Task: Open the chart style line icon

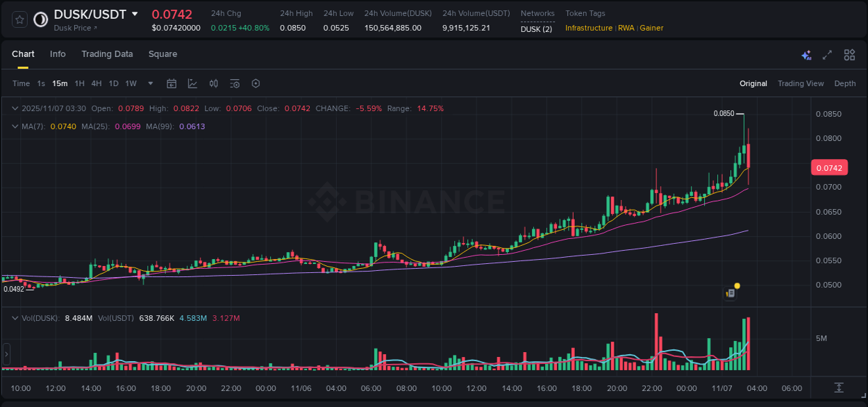Action: tap(192, 83)
